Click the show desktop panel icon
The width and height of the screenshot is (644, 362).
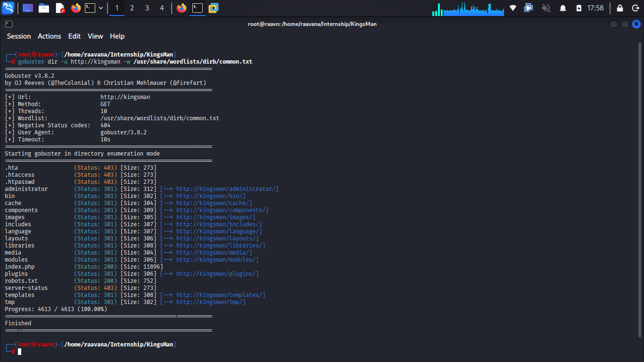28,8
